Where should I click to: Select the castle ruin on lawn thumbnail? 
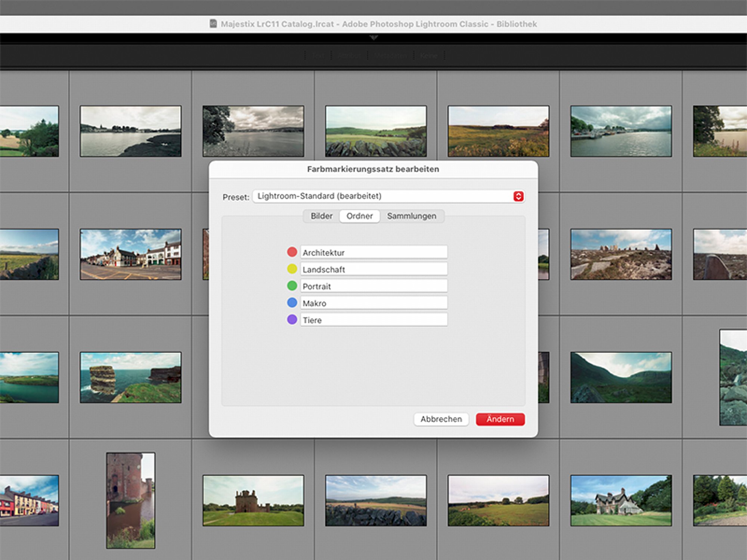click(253, 501)
